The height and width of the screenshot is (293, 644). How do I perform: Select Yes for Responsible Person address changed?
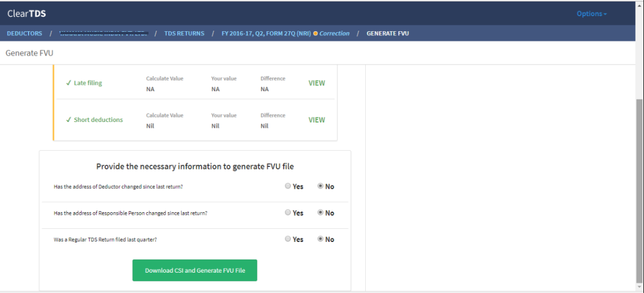click(288, 213)
